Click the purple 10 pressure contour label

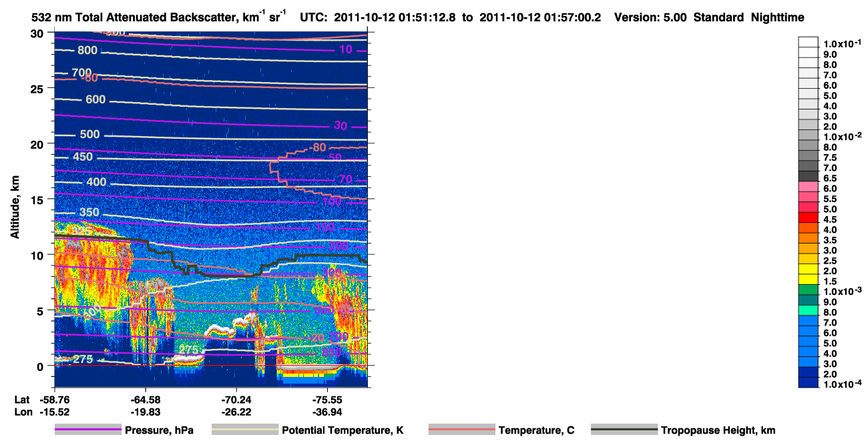[x=345, y=49]
